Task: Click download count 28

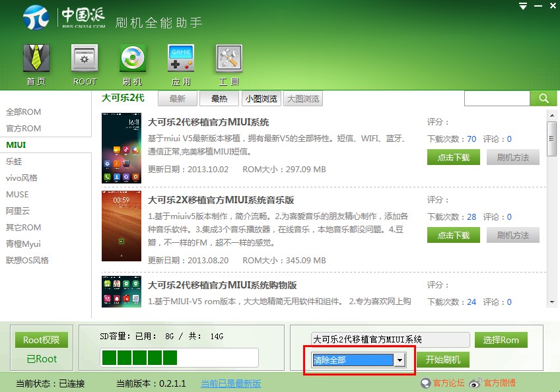Action: [472, 216]
